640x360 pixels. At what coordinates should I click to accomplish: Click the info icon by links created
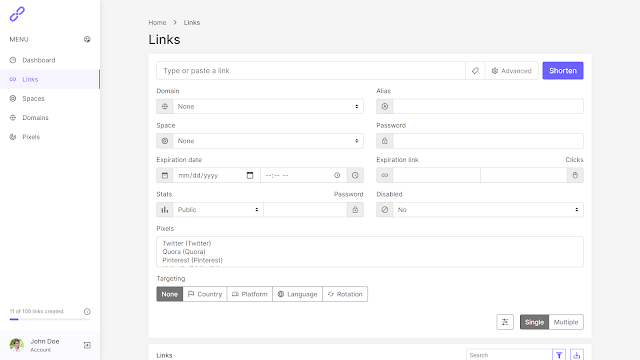(x=87, y=311)
